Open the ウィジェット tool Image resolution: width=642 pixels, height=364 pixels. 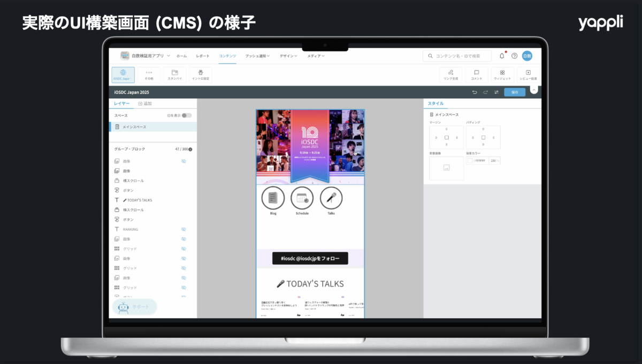(502, 75)
